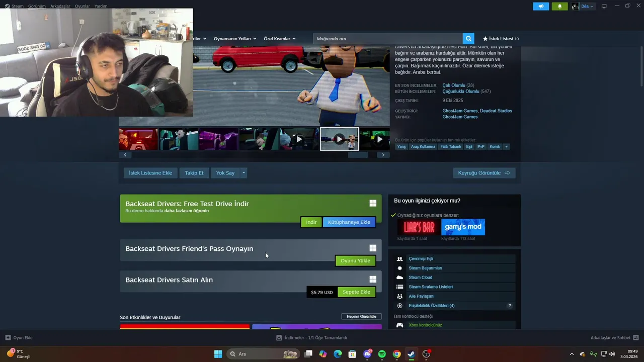Expand the Özel Kısımlar dropdown

pyautogui.click(x=280, y=39)
